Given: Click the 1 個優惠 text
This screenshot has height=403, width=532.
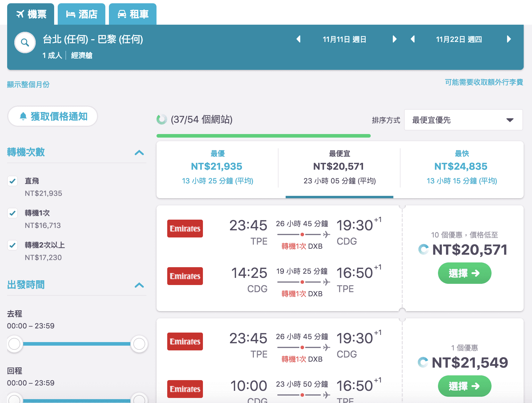Looking at the screenshot, I should click(464, 348).
